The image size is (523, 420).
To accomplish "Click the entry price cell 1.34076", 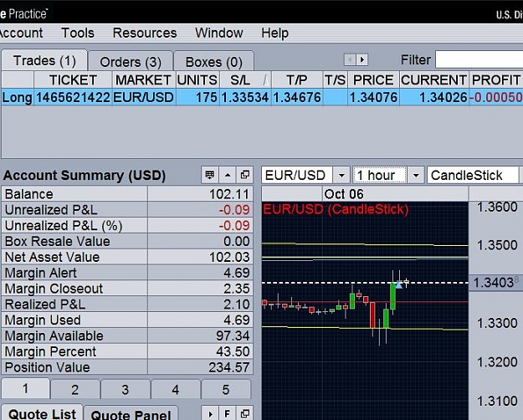I will pos(373,97).
